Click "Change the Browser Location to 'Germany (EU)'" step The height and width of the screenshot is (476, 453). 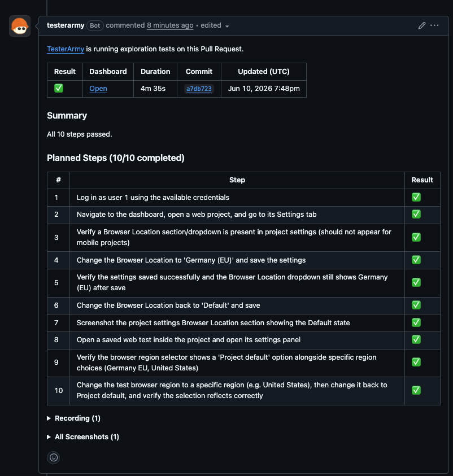pos(191,260)
